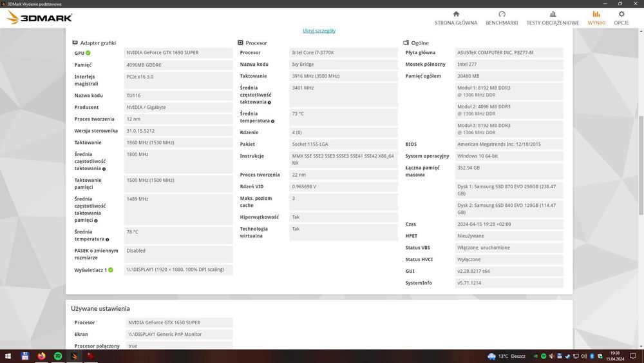Viewport: 644px width, 363px height.
Task: Click info icon beside CPU Średnia temperatura
Action: pos(272,121)
